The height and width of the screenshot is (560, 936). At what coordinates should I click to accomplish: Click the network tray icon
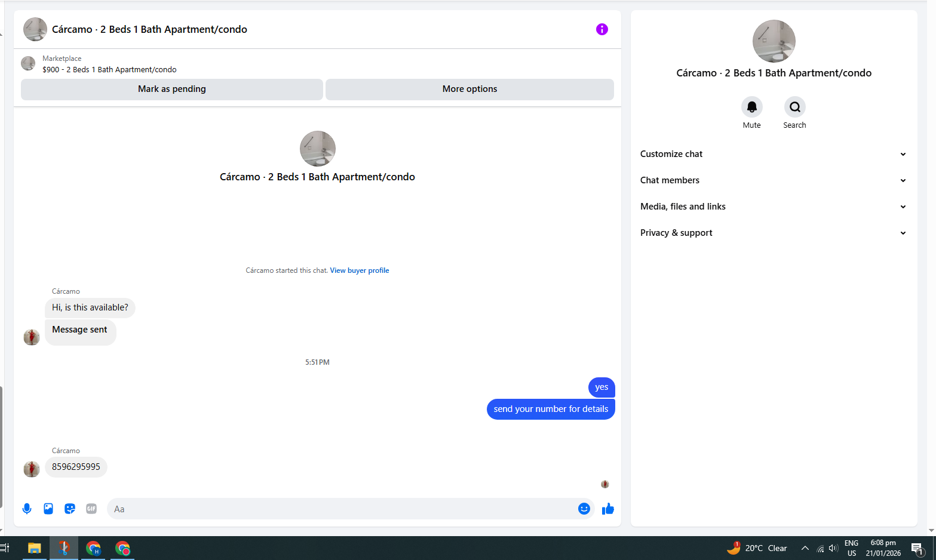click(x=821, y=548)
